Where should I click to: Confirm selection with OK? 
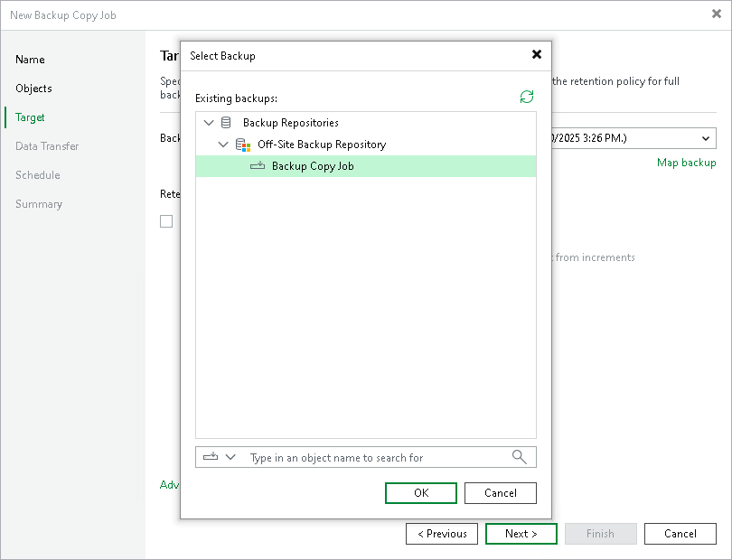[x=420, y=493]
